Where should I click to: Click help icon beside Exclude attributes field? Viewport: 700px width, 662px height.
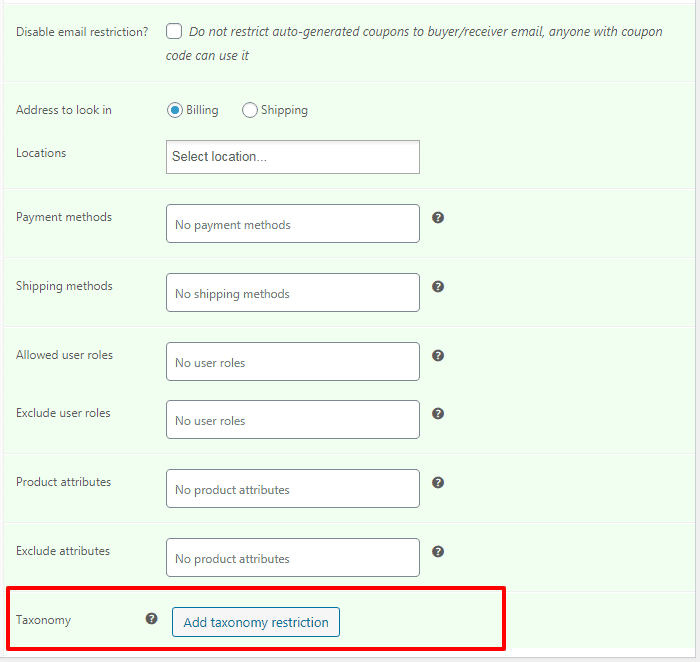click(x=438, y=551)
